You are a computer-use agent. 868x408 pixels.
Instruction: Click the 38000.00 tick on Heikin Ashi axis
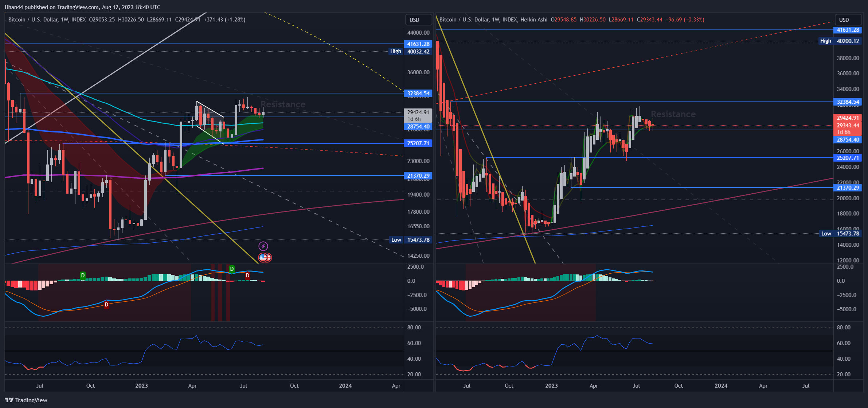pyautogui.click(x=848, y=58)
